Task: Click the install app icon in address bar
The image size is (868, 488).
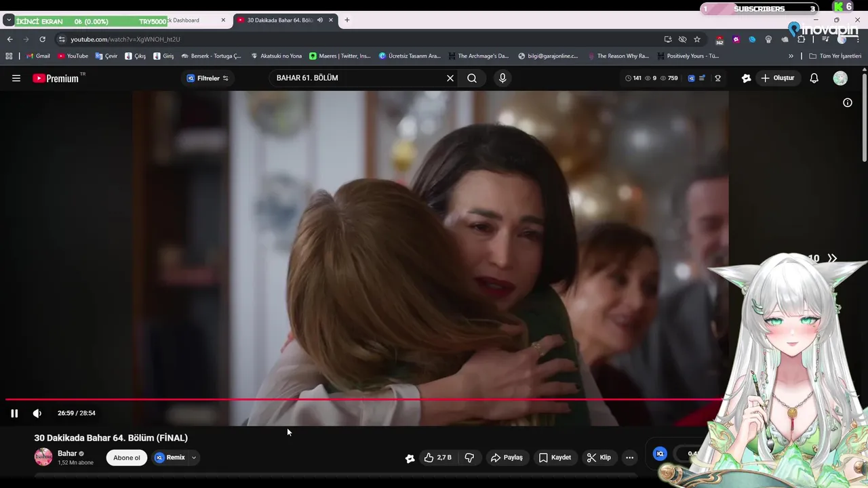Action: tap(668, 39)
